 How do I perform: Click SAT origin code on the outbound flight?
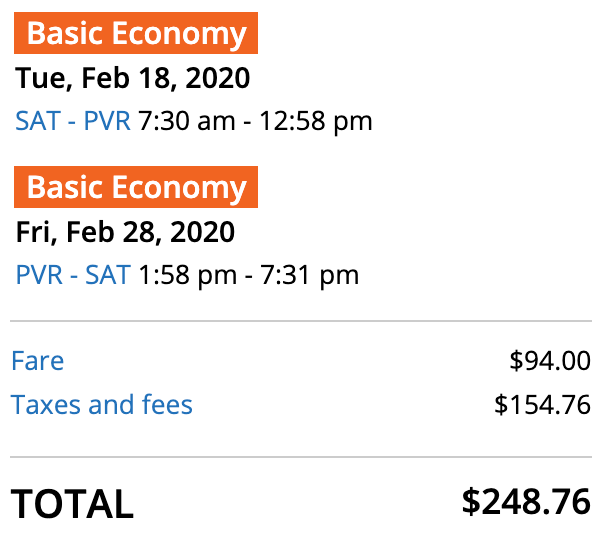[x=37, y=122]
